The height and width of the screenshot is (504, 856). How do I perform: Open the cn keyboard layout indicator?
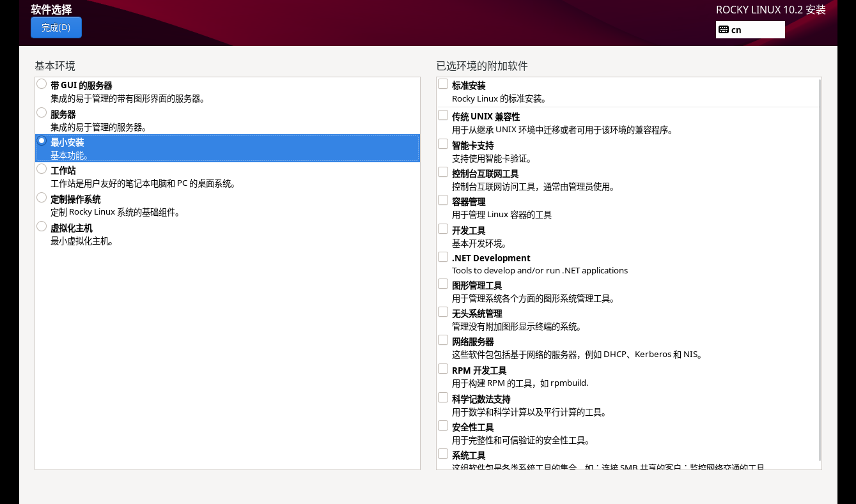pyautogui.click(x=750, y=29)
